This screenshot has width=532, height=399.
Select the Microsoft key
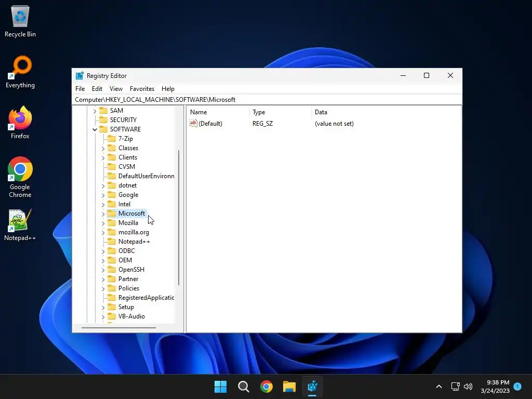point(131,214)
